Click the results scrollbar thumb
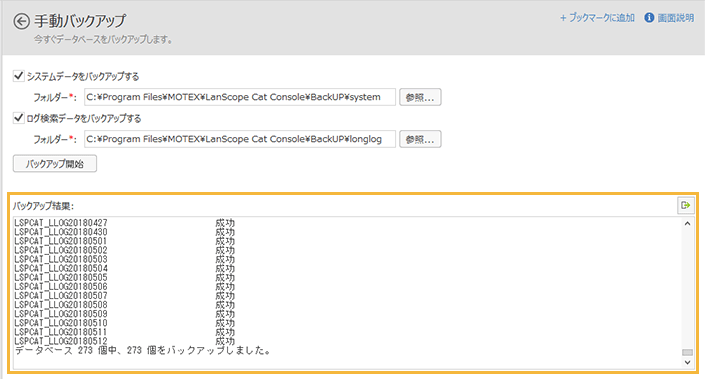 687,352
